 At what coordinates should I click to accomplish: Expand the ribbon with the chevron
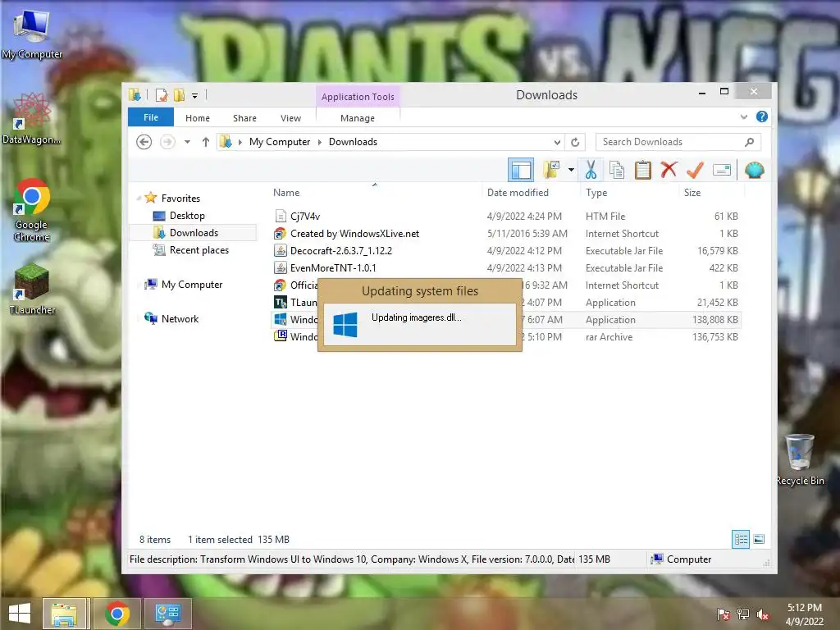click(x=743, y=116)
